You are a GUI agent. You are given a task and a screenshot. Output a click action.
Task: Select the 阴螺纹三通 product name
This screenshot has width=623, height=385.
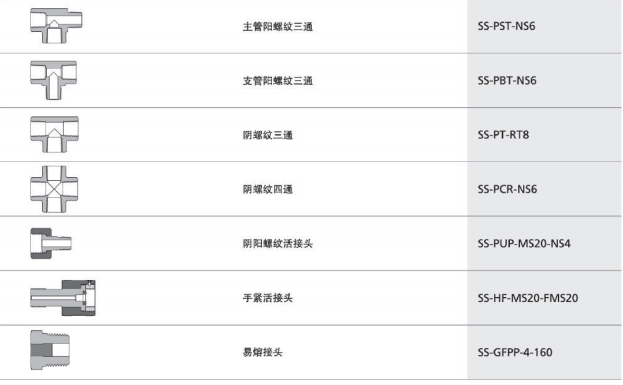(x=268, y=135)
